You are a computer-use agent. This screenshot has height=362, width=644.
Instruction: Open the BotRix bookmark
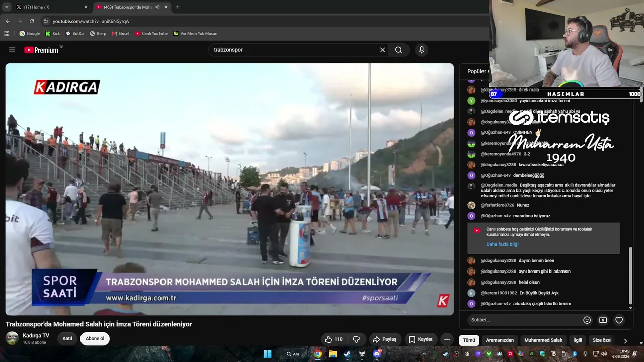pyautogui.click(x=75, y=34)
